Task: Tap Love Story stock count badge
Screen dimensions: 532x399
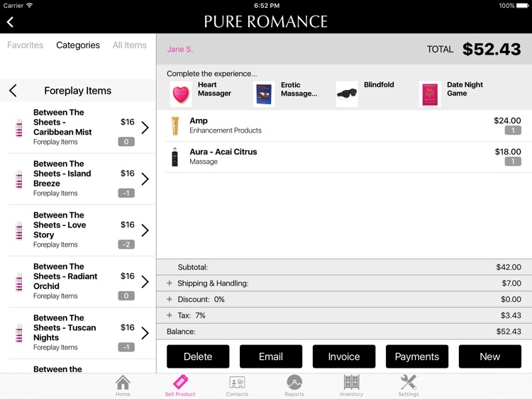Action: click(x=126, y=245)
